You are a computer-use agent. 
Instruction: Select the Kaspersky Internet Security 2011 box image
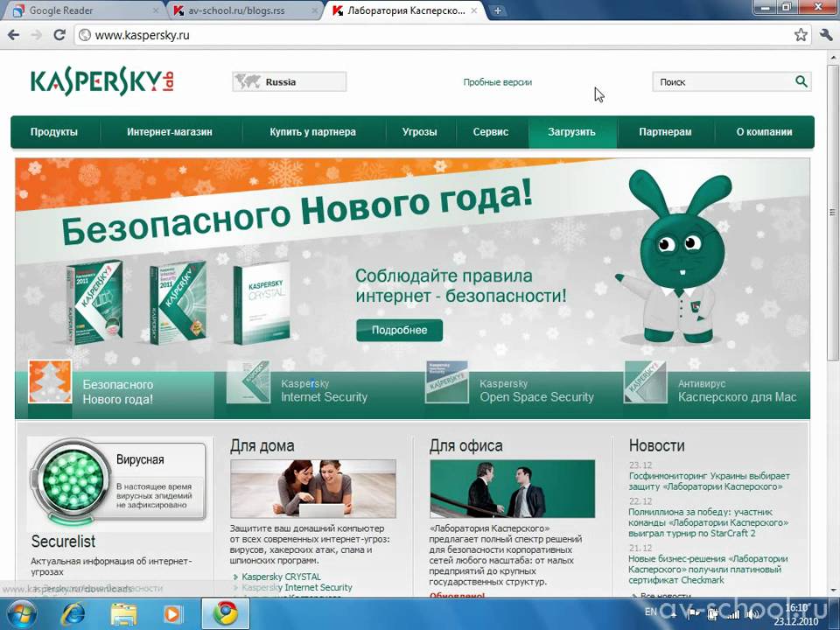tap(178, 303)
